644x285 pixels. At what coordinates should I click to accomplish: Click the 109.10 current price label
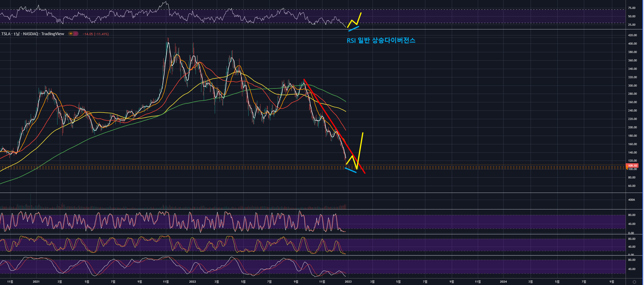(633, 166)
